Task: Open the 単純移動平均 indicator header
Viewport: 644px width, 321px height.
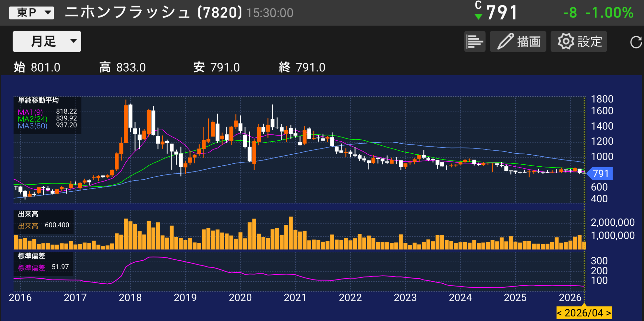Action: click(x=38, y=100)
